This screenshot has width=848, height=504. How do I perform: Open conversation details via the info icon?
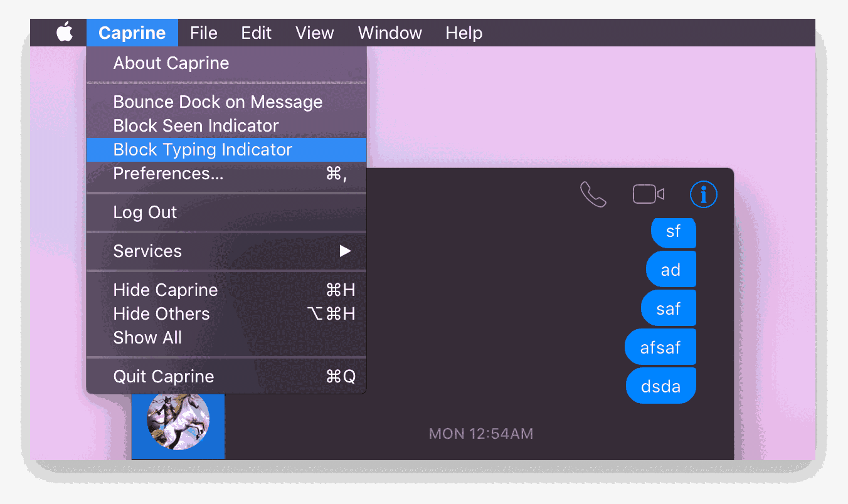(x=703, y=194)
